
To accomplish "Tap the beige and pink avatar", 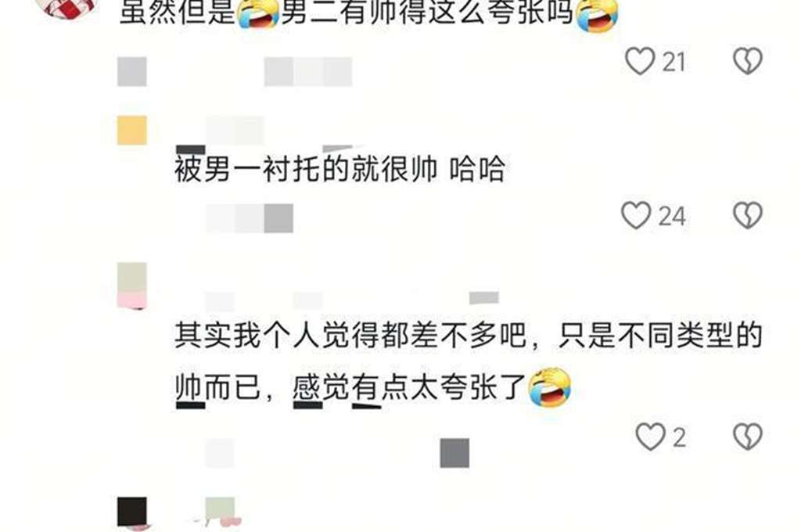I will point(131,286).
